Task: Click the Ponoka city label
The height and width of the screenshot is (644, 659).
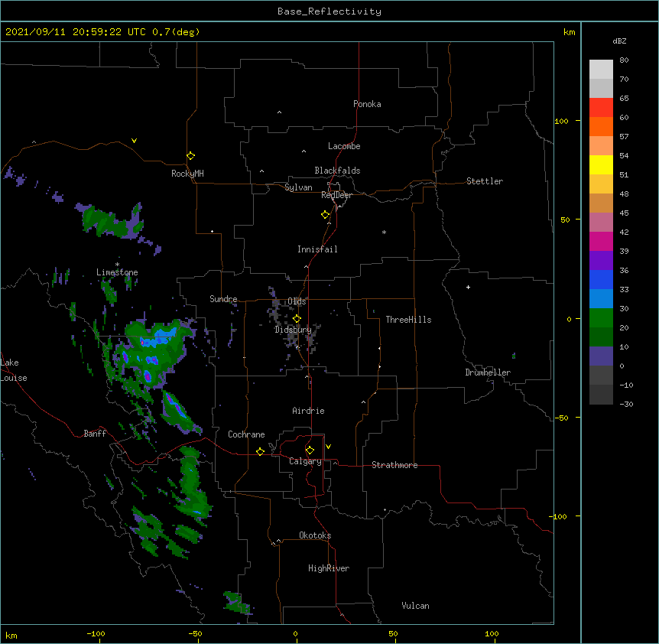Action: (x=367, y=104)
